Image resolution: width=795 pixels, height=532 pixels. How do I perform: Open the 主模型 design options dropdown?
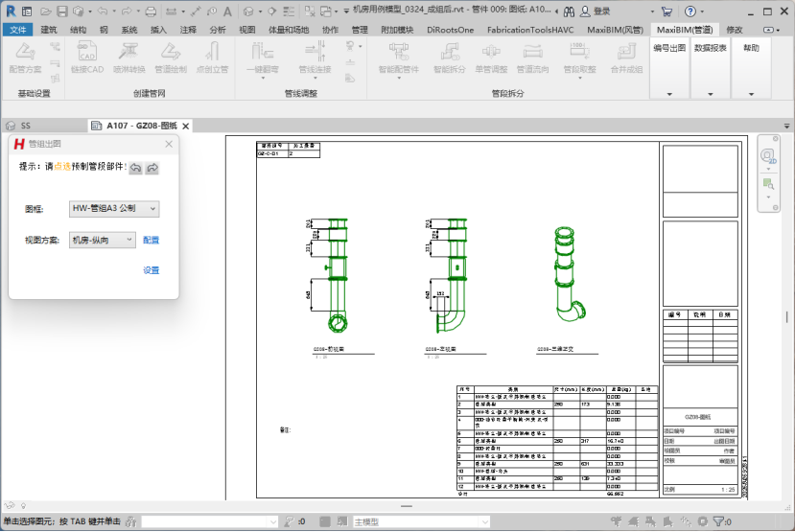[x=421, y=521]
